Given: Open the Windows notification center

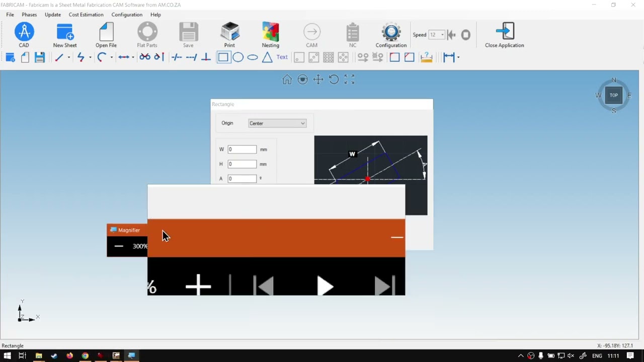Looking at the screenshot, I should coord(630,355).
